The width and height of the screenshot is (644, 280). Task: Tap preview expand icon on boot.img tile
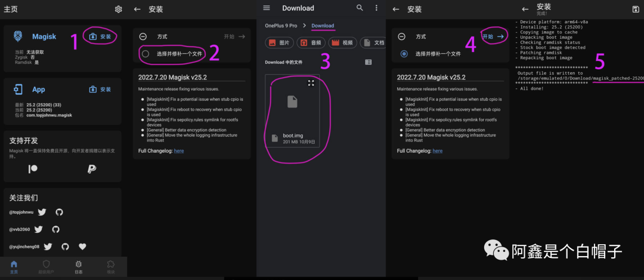click(x=311, y=83)
